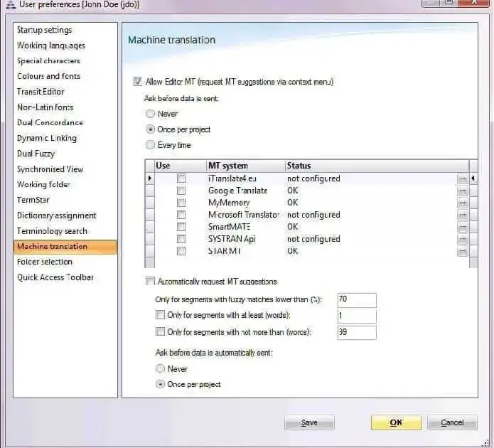This screenshot has width=494, height=448.
Task: Select Once per project for Editor MT
Action: point(150,129)
